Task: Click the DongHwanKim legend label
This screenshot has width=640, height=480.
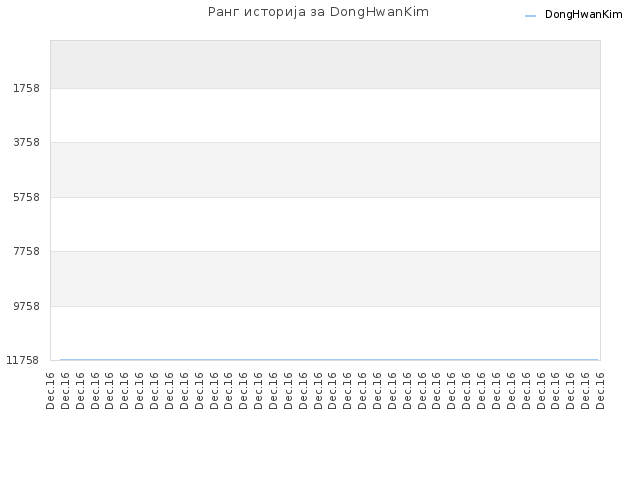Action: tap(583, 15)
